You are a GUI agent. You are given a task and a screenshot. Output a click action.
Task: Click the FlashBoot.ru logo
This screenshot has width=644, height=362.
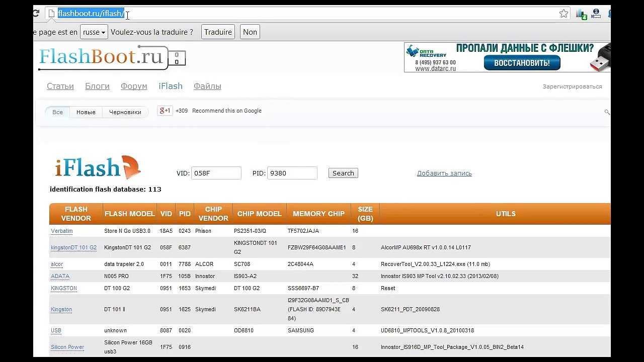pyautogui.click(x=112, y=57)
